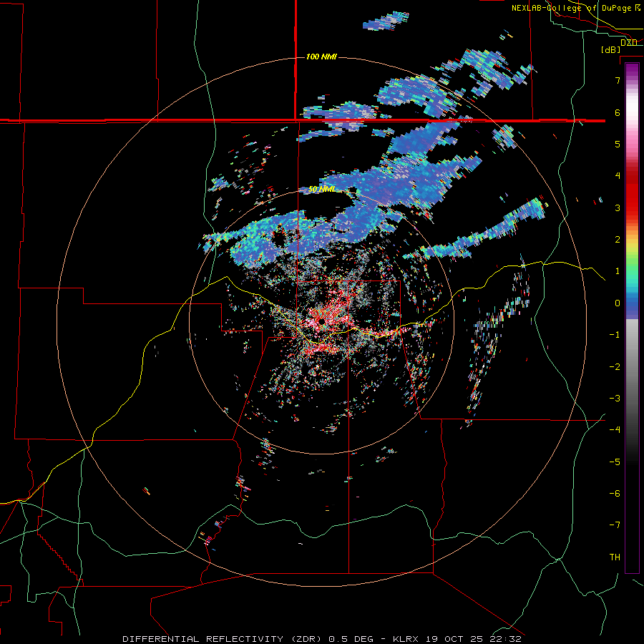Select the "0" value on color scale
This screenshot has height=644, width=644.
click(x=618, y=303)
